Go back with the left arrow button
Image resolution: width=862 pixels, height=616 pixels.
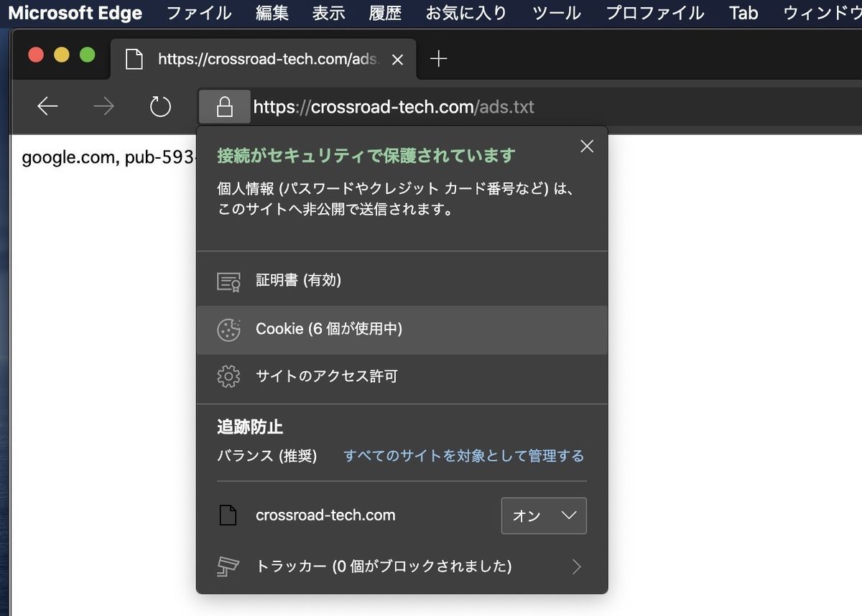click(47, 107)
